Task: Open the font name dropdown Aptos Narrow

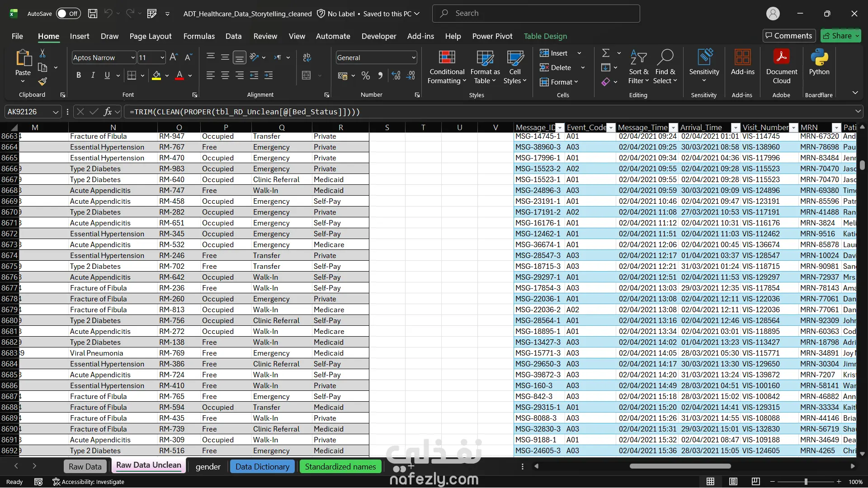Action: [133, 57]
